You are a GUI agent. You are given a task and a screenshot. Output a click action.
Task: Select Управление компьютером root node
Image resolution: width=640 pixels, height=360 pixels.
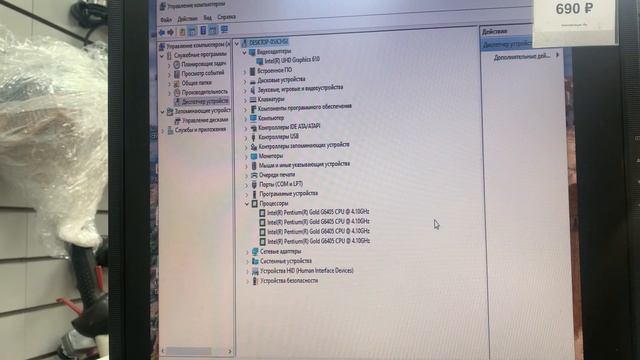(198, 45)
